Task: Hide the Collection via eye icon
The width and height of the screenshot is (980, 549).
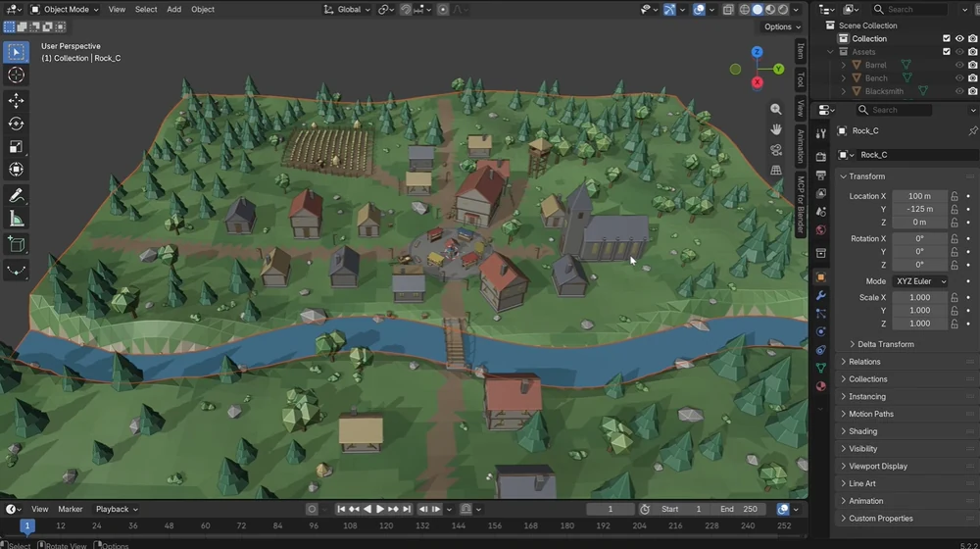Action: tap(959, 39)
